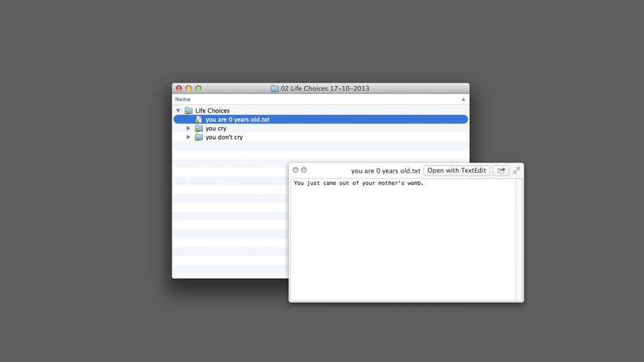Close the Quick Look preview panel
The height and width of the screenshot is (362, 644).
tap(295, 170)
